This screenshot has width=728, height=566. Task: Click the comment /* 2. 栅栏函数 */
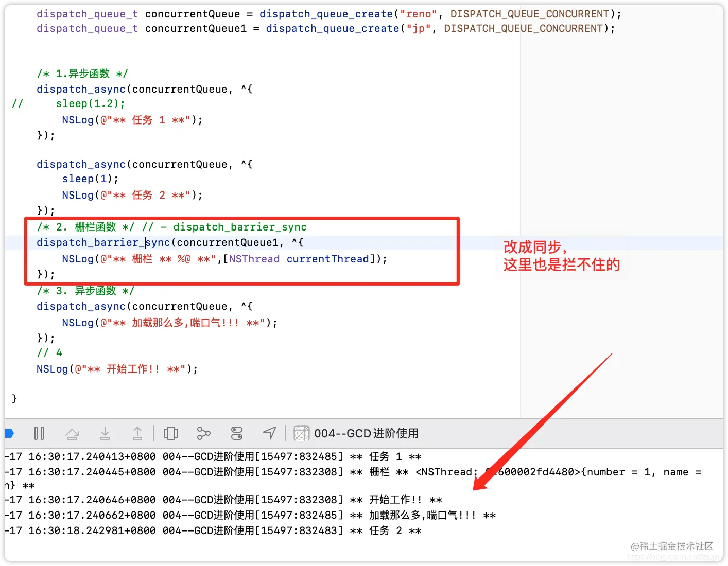pyautogui.click(x=85, y=227)
